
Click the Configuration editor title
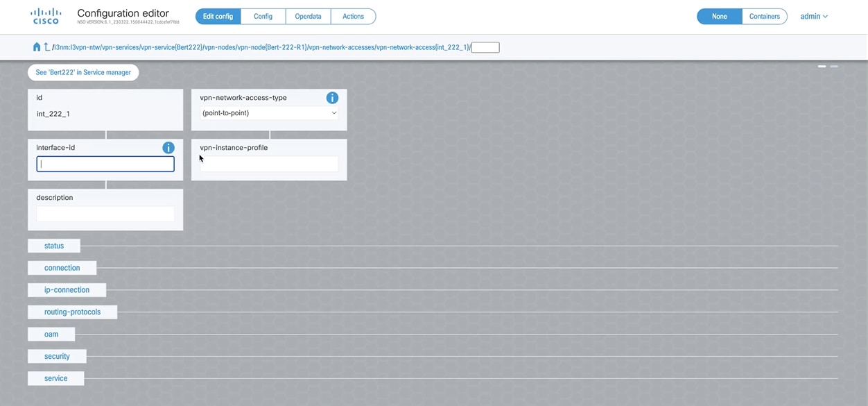pyautogui.click(x=123, y=12)
